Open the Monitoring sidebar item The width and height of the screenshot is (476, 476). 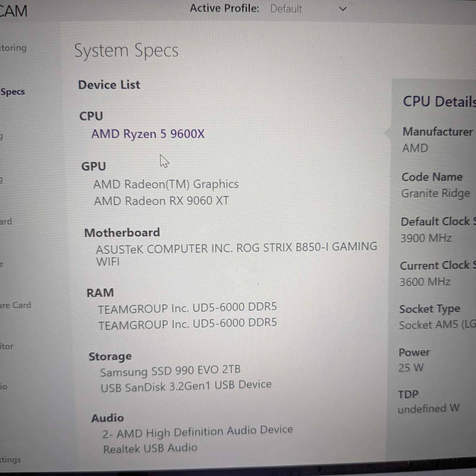coord(13,48)
